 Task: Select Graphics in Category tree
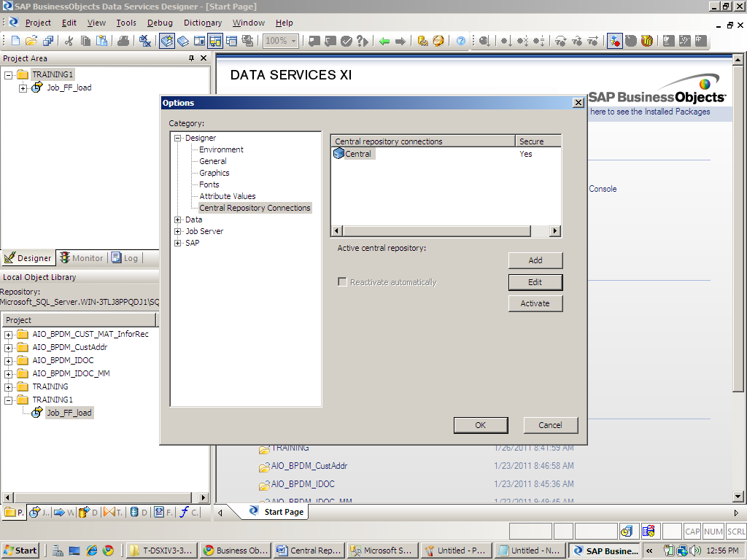[214, 173]
